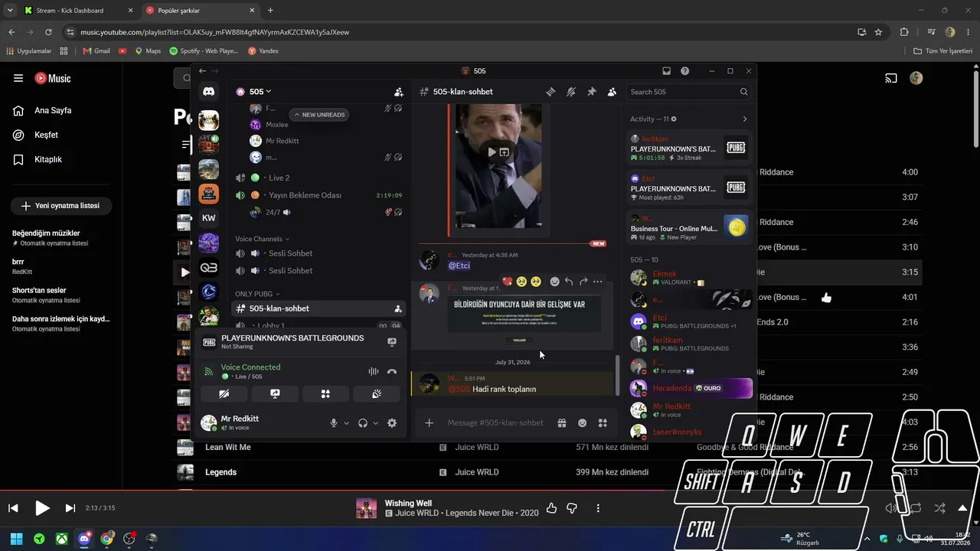Click the Mr Redkitt user panel avatar

coord(208,422)
